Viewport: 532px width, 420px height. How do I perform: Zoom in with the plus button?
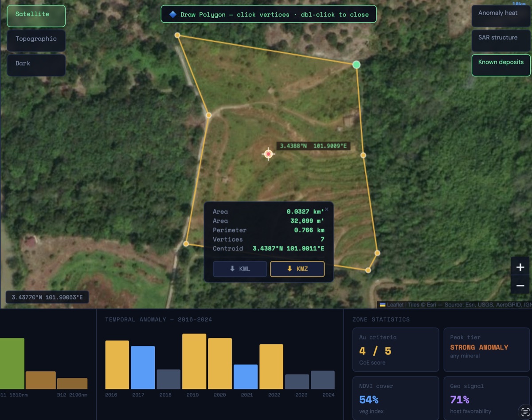pyautogui.click(x=520, y=267)
